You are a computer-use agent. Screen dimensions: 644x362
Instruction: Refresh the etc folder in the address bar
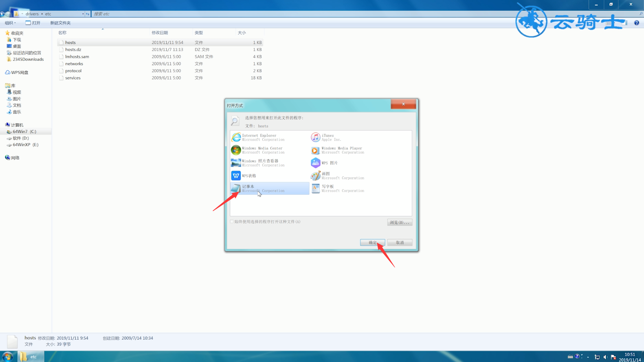point(88,14)
